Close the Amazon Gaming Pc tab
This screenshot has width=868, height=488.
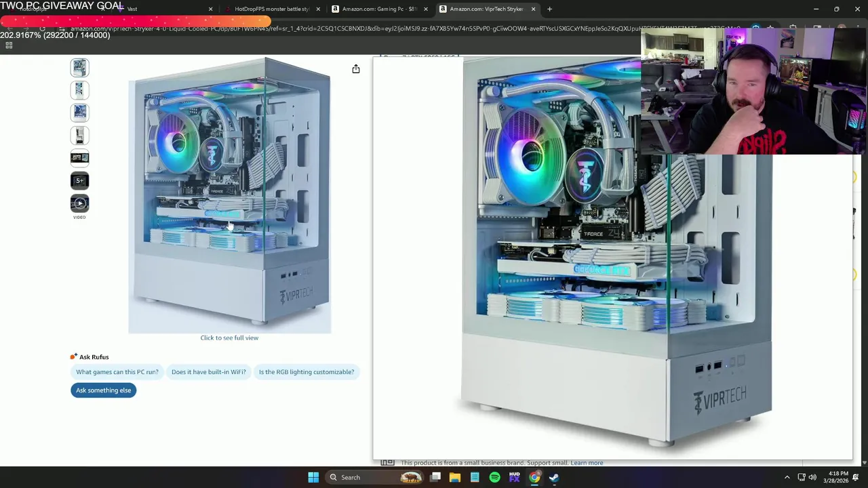pos(426,9)
